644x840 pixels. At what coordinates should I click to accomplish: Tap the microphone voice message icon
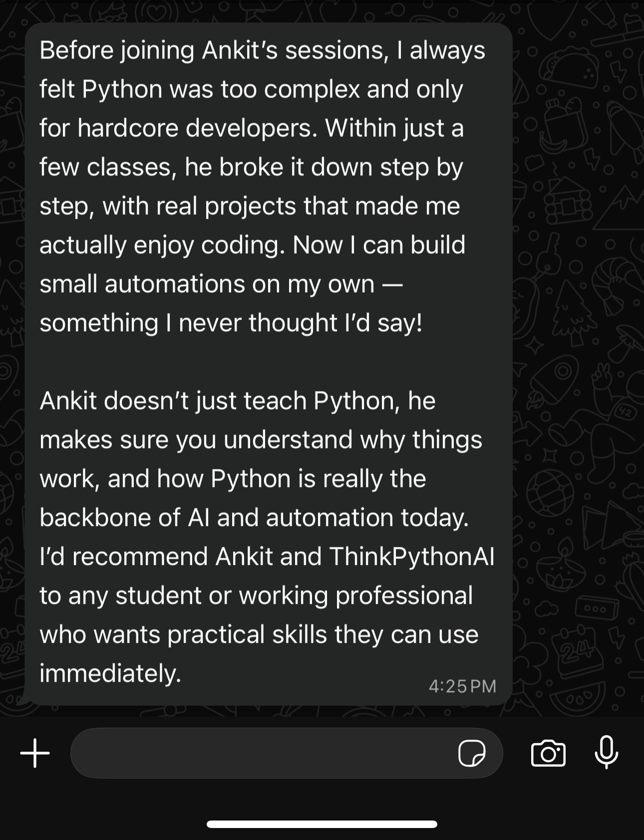[607, 753]
